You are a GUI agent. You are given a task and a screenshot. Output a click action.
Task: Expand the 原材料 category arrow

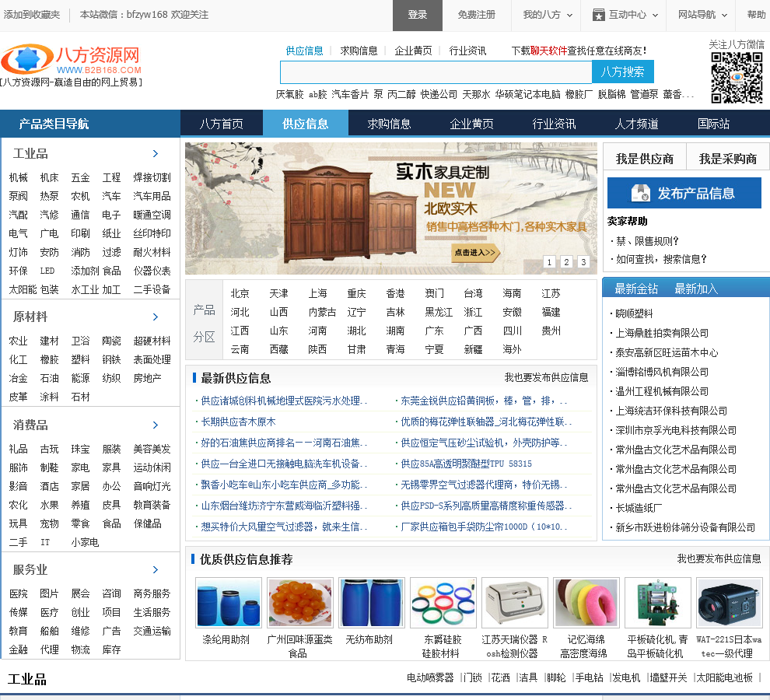pos(156,317)
